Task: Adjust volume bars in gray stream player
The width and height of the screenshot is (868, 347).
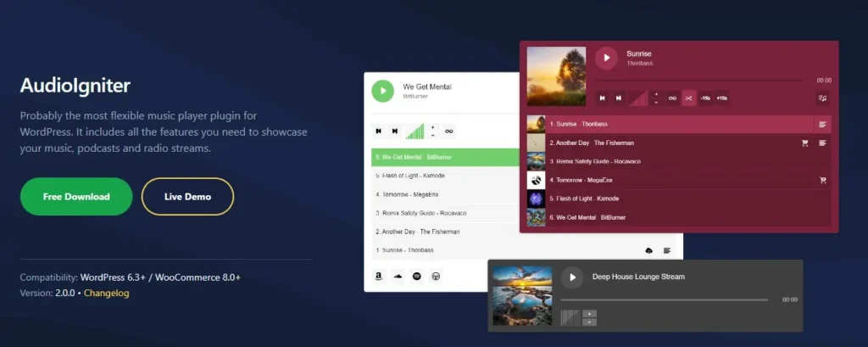Action: pos(570,317)
